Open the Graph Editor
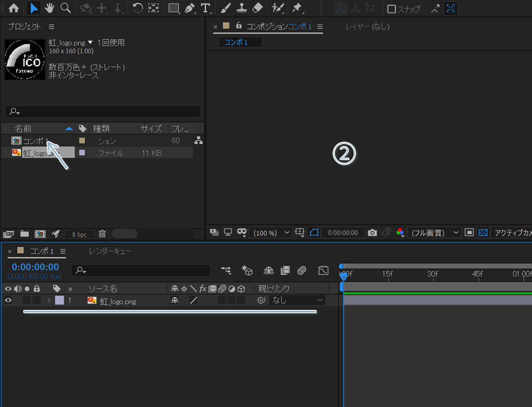Image resolution: width=532 pixels, height=407 pixels. pyautogui.click(x=323, y=270)
